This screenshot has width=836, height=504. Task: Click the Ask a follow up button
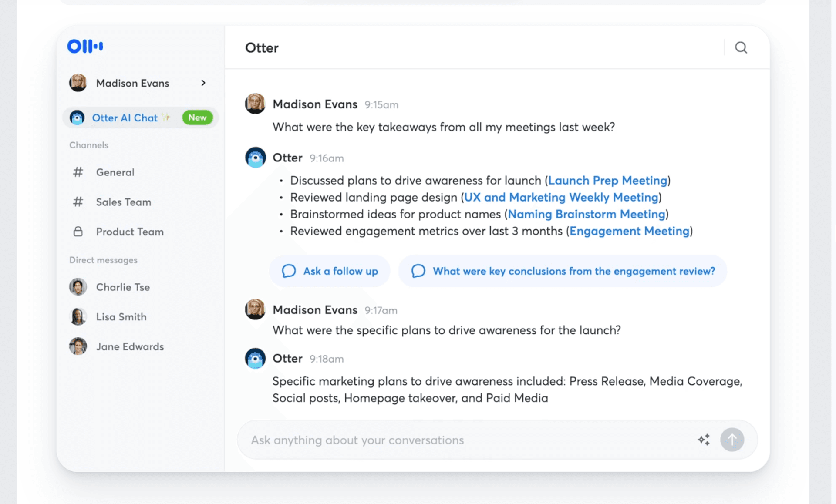click(x=330, y=271)
